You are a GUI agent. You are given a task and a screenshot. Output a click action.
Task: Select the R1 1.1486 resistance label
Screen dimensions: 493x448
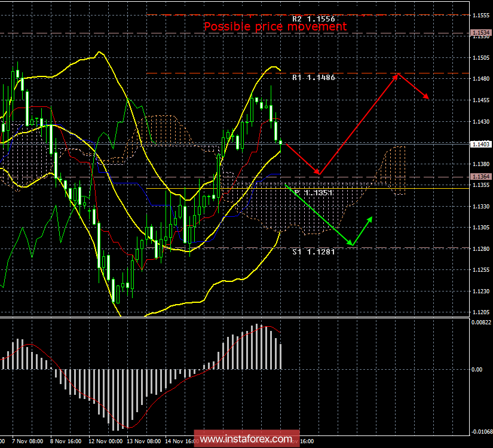[314, 78]
